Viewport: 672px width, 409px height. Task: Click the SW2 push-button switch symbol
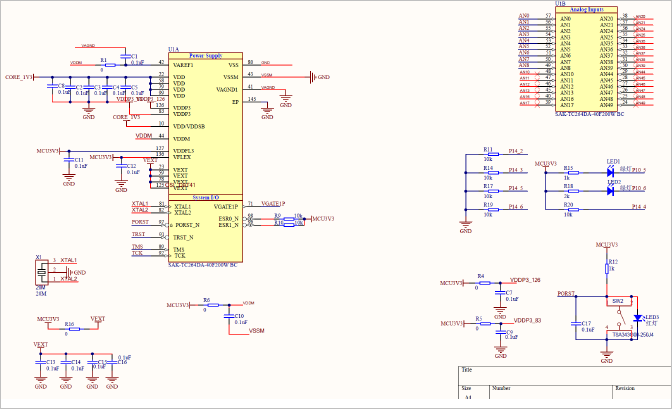point(620,319)
